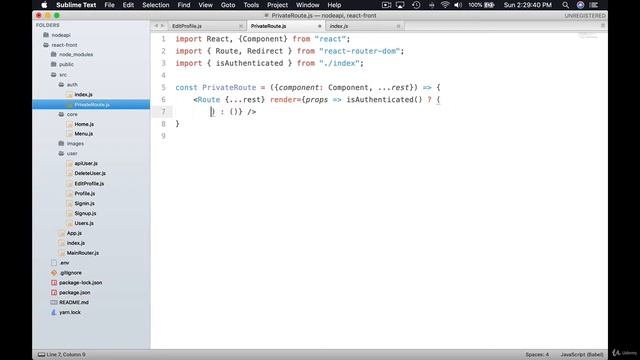Open README.md in sidebar
This screenshot has width=640, height=360.
(73, 302)
